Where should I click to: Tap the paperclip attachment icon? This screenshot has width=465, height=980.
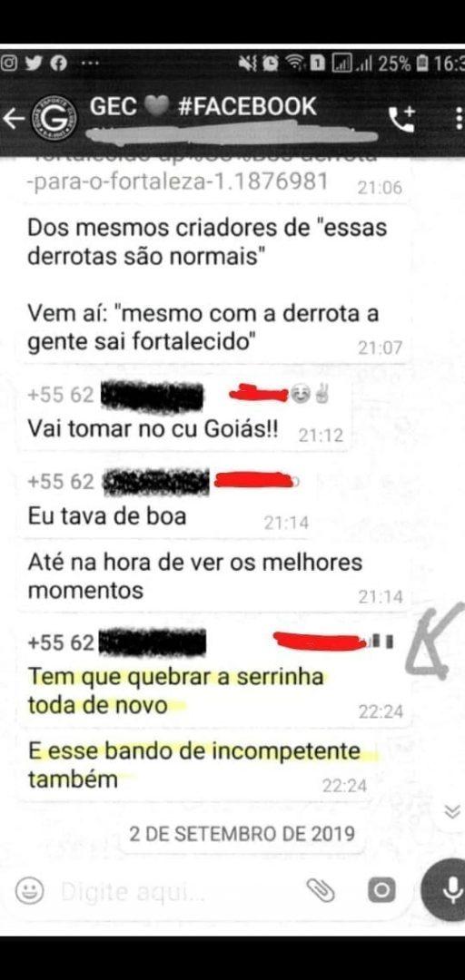pos(322,890)
